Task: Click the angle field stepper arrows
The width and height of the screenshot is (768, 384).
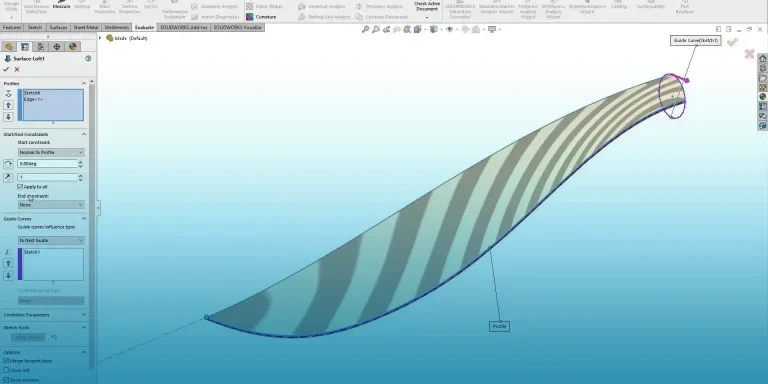Action: pos(81,164)
